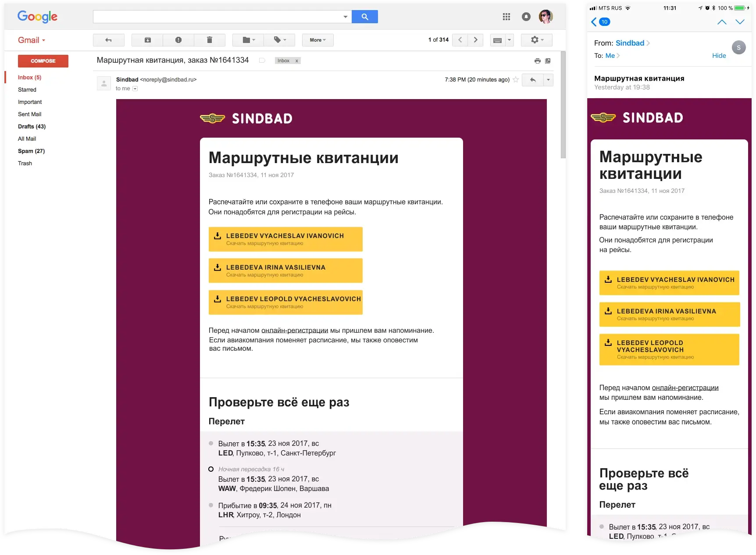Click the back to inbox arrow button
This screenshot has height=555, width=756.
pos(109,40)
